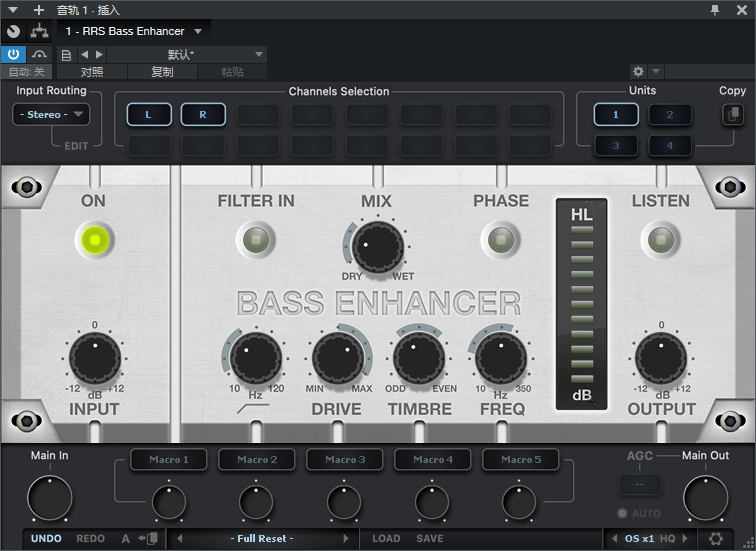Click EDIT under Input Routing
Viewport: 756px width, 551px height.
[x=76, y=146]
